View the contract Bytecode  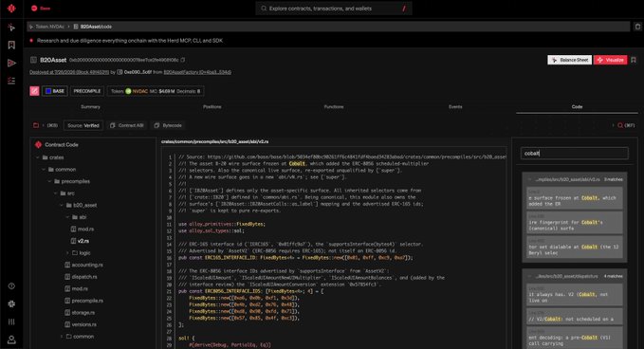[x=168, y=125]
